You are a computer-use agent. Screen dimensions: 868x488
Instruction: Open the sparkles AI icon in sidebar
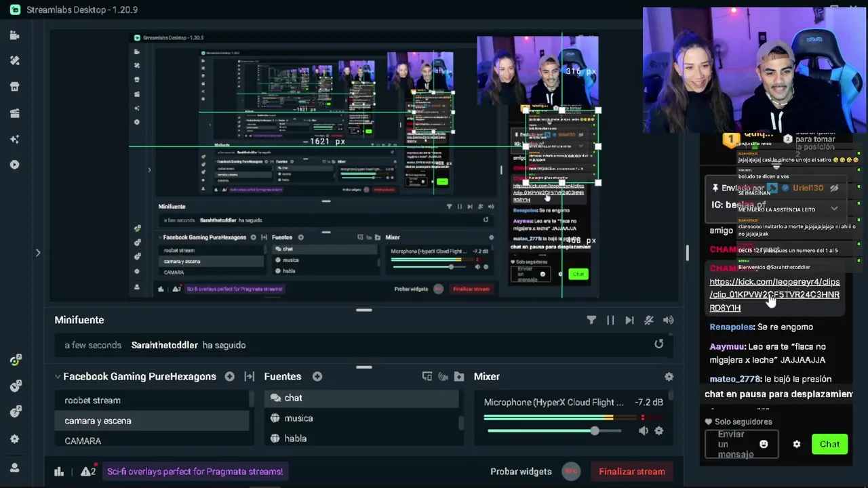[x=14, y=139]
